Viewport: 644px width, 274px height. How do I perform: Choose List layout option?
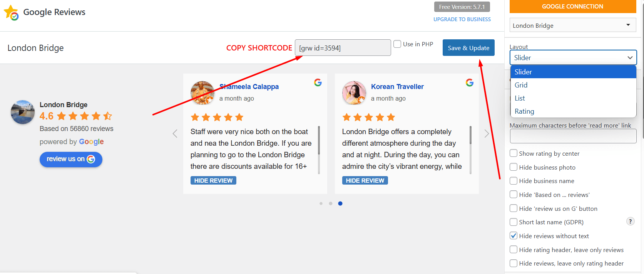click(x=573, y=98)
